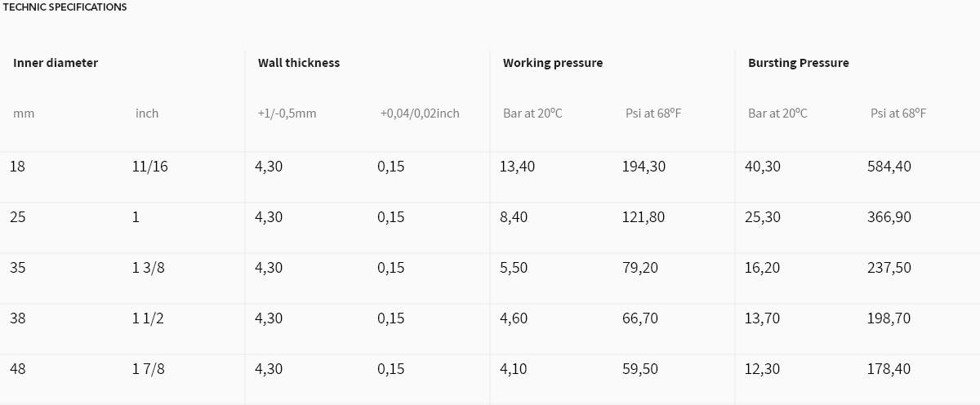Select the 12,30 bar bursting pressure cell

click(763, 369)
